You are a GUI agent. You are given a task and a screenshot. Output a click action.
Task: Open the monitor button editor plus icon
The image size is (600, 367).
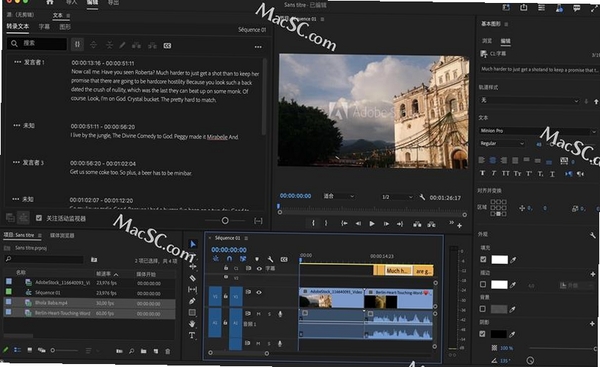(x=459, y=225)
